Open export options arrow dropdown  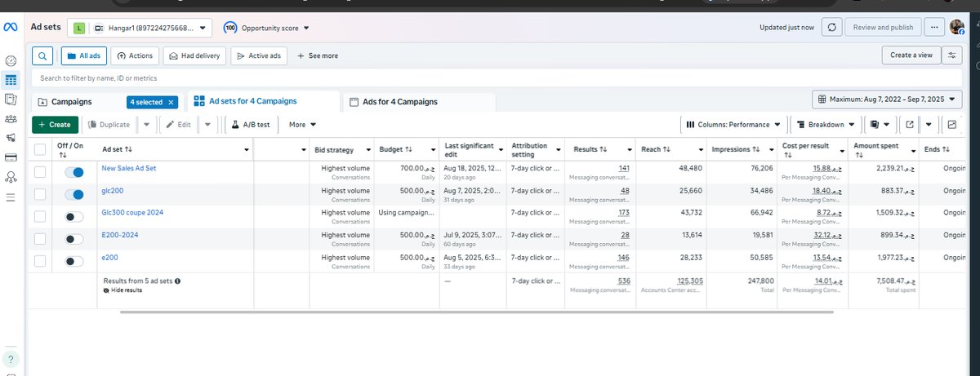(x=929, y=125)
